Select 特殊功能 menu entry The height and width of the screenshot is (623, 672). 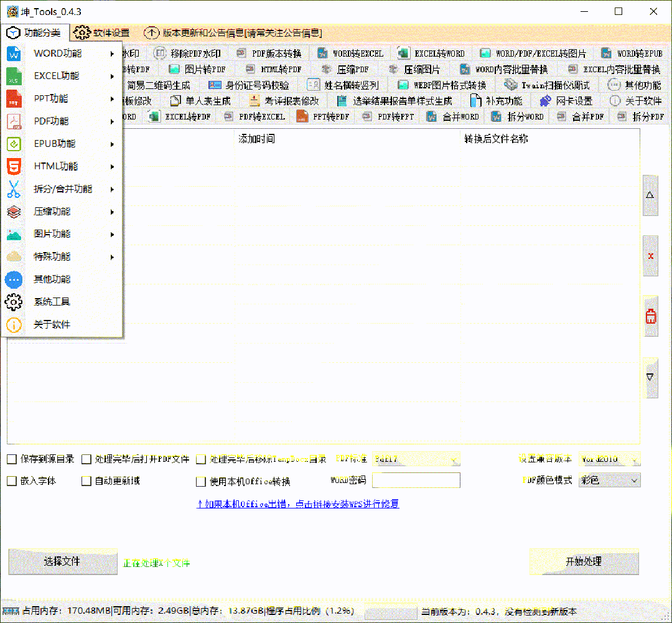(62, 257)
